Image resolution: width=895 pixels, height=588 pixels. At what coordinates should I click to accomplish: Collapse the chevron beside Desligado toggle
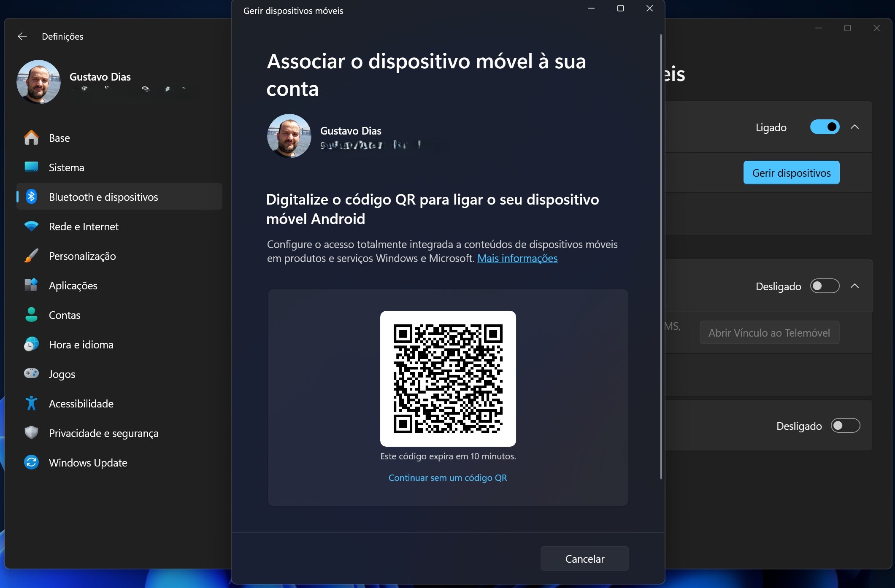(x=854, y=286)
